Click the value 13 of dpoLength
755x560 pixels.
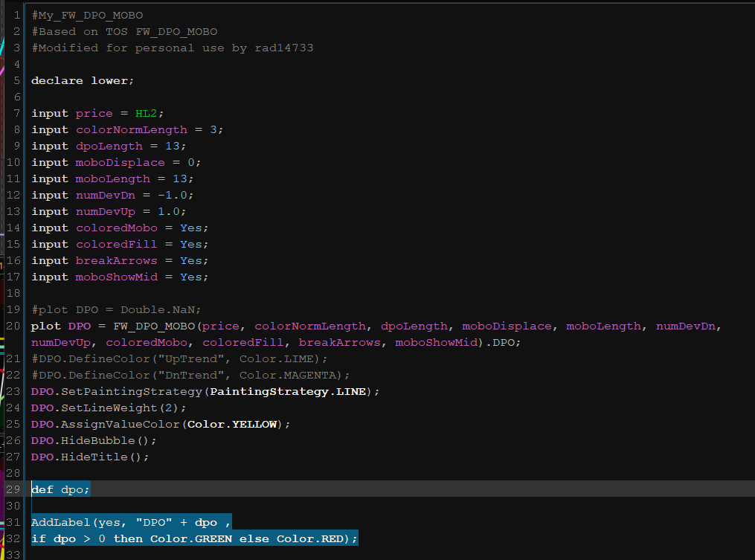click(172, 146)
